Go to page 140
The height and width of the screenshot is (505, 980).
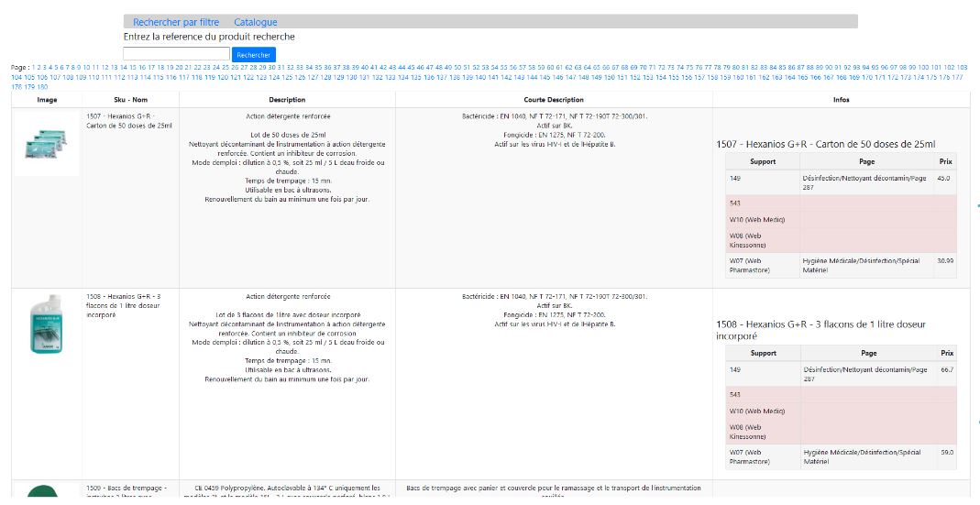480,78
